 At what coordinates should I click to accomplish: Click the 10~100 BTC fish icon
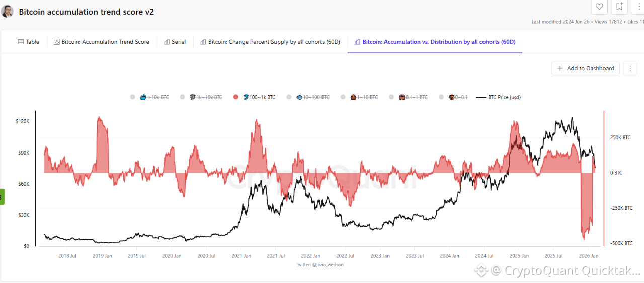[x=299, y=97]
